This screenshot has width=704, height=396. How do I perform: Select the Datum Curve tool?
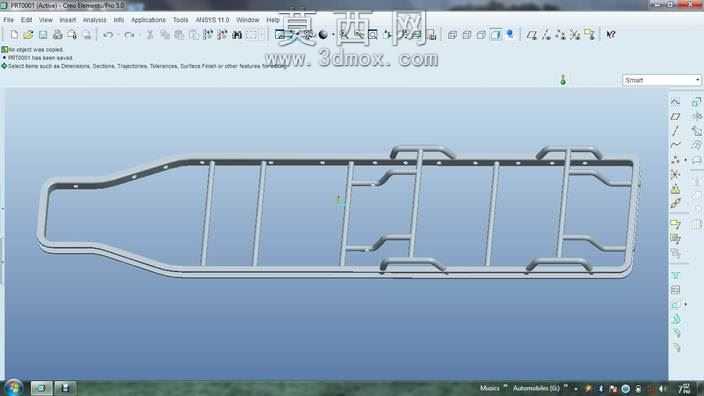click(x=675, y=145)
